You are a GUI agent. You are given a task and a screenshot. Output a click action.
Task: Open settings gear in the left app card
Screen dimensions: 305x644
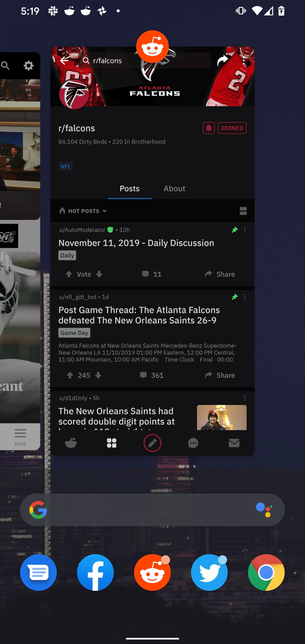(29, 65)
